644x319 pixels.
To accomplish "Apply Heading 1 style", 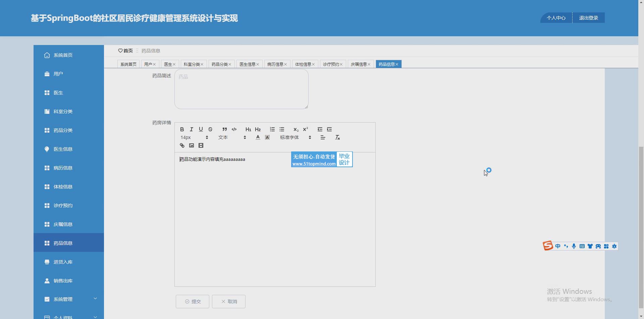I will click(248, 129).
